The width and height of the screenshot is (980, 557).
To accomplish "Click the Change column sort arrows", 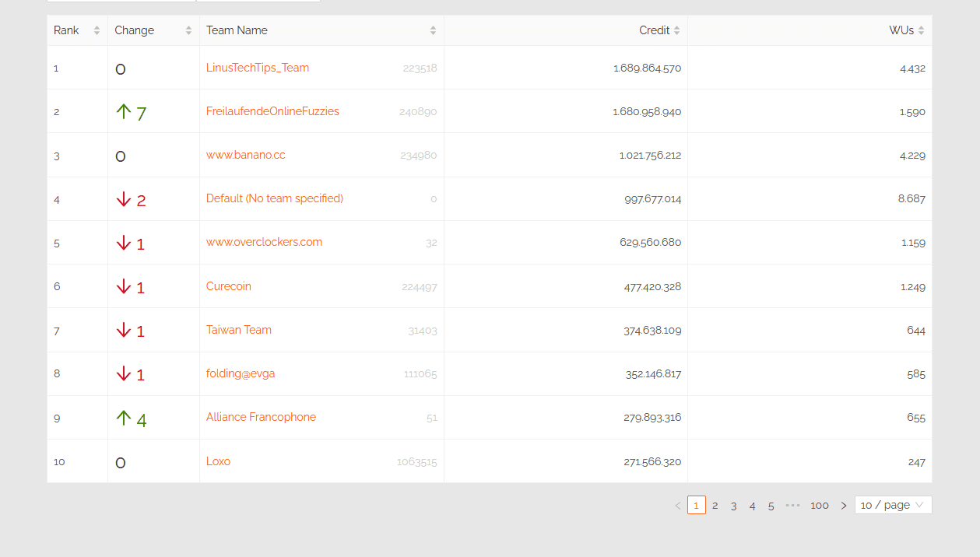I will click(x=188, y=30).
